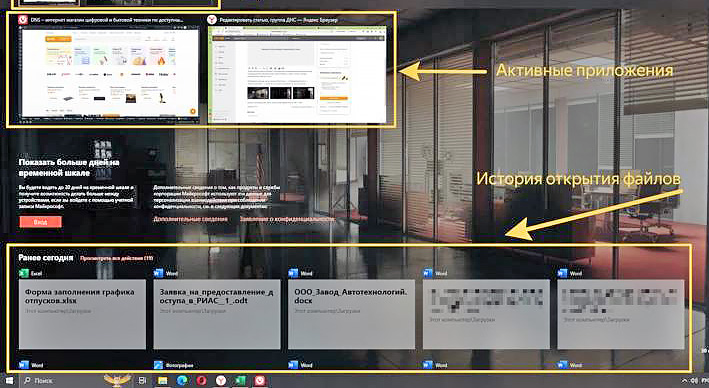Launch Microsoft Edge from the taskbar
Viewport: 709px width, 388px height.
point(182,381)
